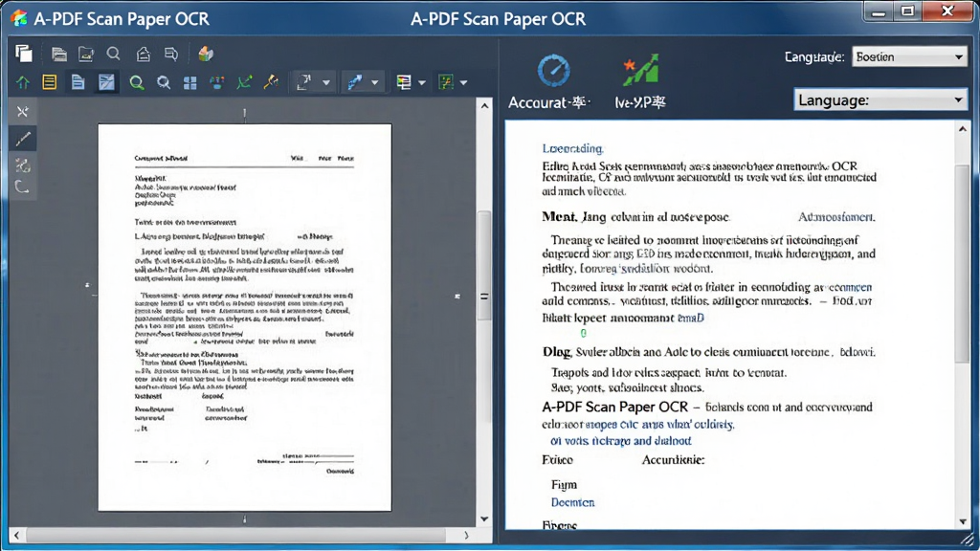This screenshot has width=980, height=551.
Task: Click the bold word 'Dlog.' in OCR text
Action: coord(556,352)
